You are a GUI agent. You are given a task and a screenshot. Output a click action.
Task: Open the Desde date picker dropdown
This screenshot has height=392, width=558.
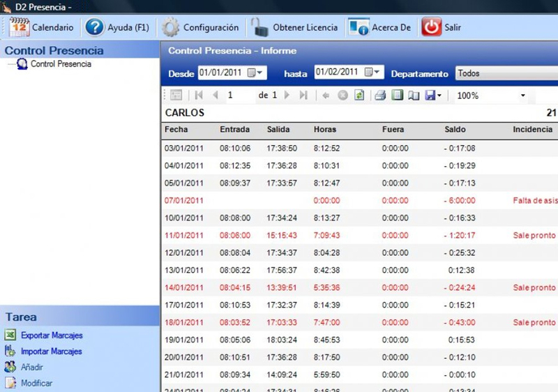tap(260, 73)
